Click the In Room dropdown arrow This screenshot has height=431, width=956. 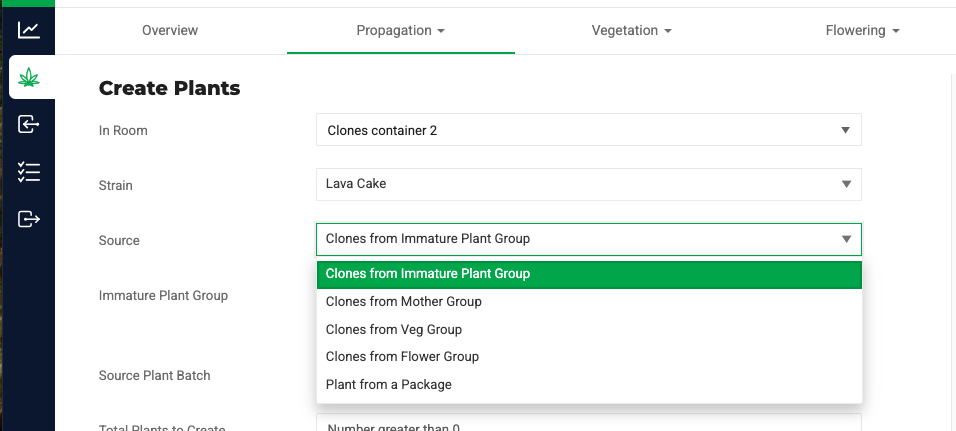845,130
